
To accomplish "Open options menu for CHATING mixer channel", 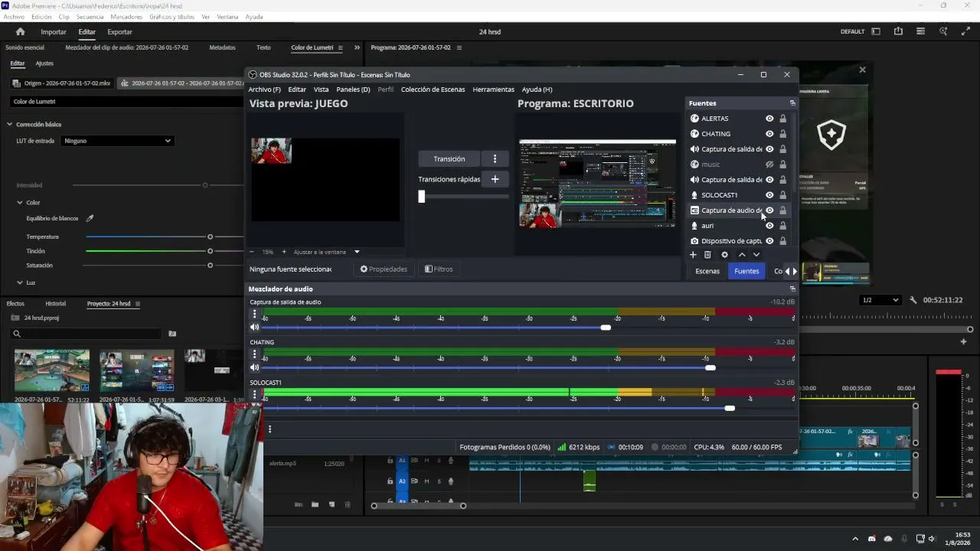I will pyautogui.click(x=255, y=354).
